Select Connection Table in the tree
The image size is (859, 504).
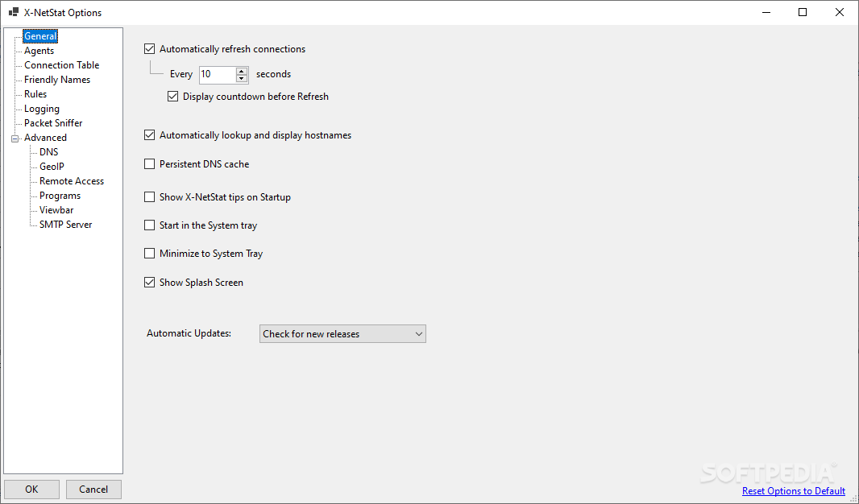click(61, 64)
